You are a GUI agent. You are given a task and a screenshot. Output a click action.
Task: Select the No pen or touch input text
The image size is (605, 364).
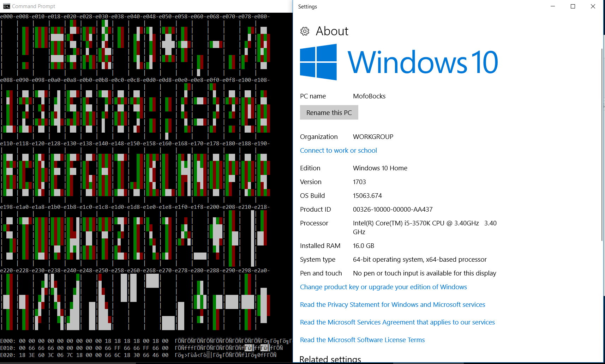click(425, 273)
